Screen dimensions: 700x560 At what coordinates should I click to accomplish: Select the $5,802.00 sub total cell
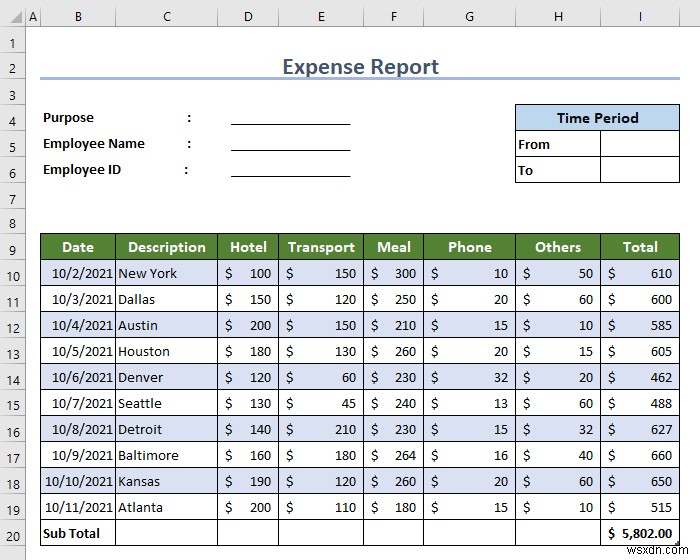pos(640,533)
